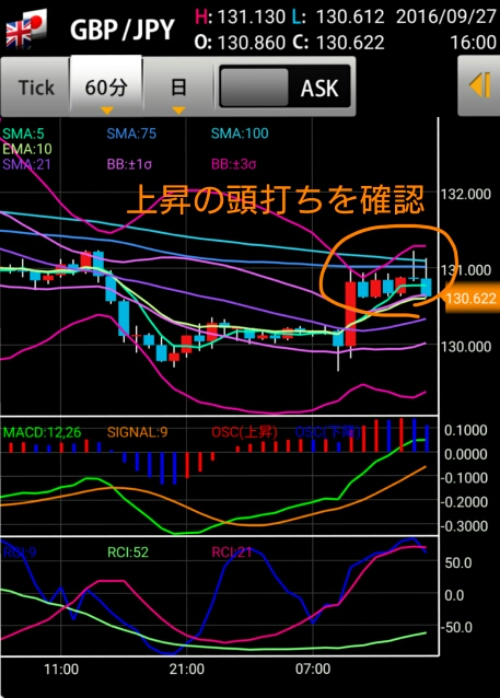Screen dimensions: 500x698
Task: Click the 21:00 time axis marker
Action: (x=187, y=669)
